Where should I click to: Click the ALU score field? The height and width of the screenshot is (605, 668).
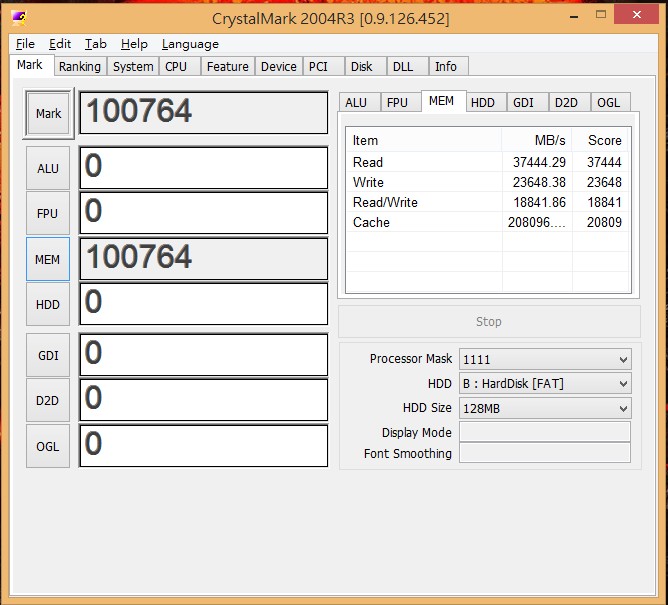pos(204,167)
